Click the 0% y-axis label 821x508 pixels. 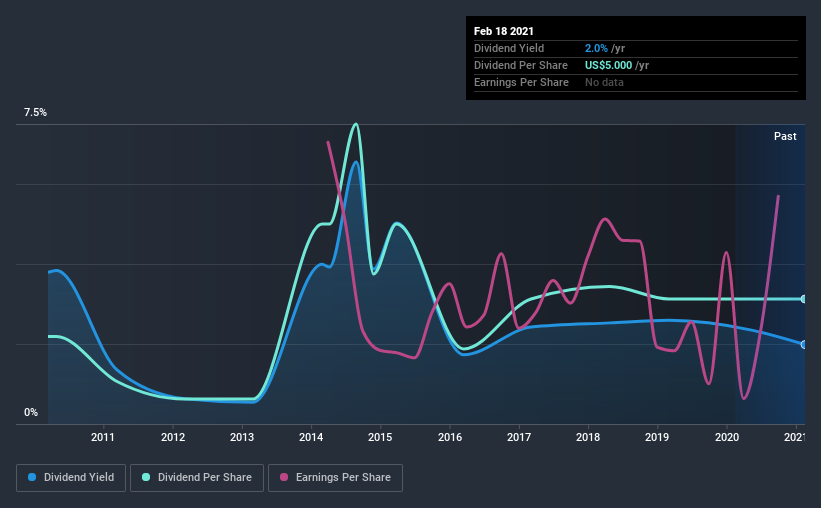[x=31, y=413]
